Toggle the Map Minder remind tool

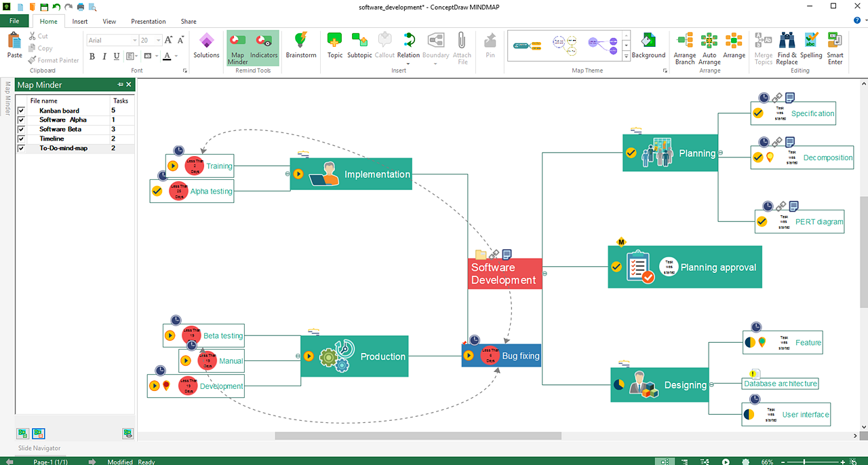[237, 48]
